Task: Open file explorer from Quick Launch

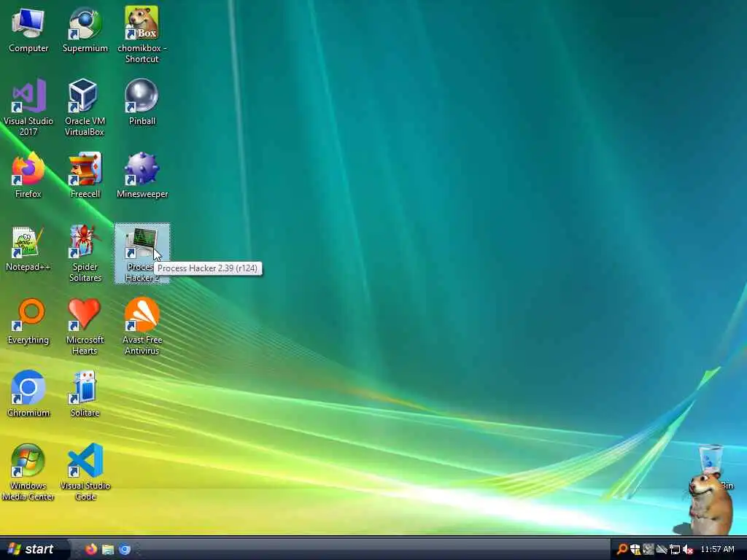Action: click(x=108, y=550)
